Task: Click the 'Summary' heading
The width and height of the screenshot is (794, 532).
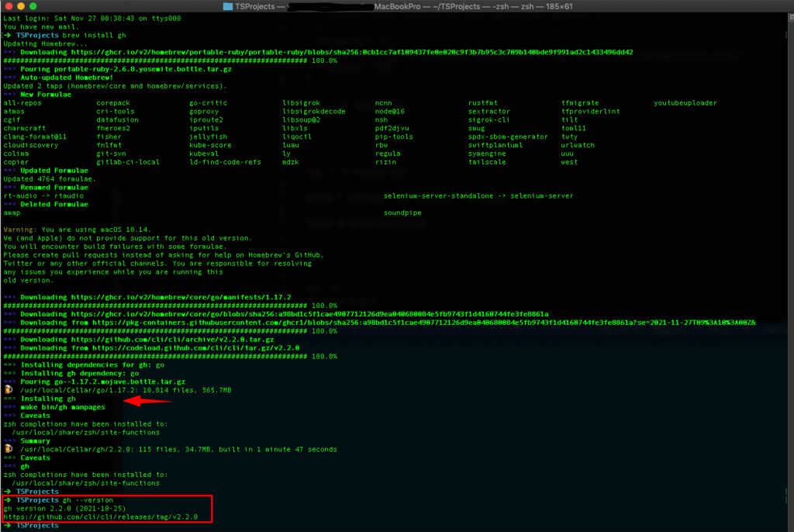Action: coord(36,440)
